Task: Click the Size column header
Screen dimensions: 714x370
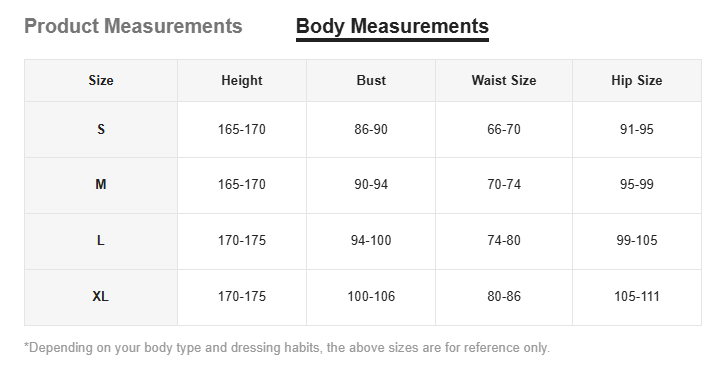Action: [101, 81]
